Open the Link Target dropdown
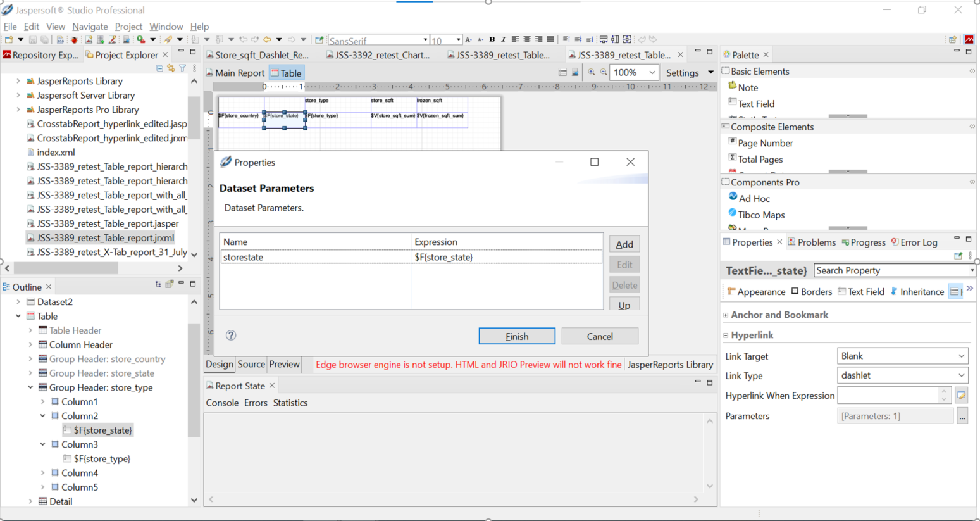980x521 pixels. click(961, 356)
